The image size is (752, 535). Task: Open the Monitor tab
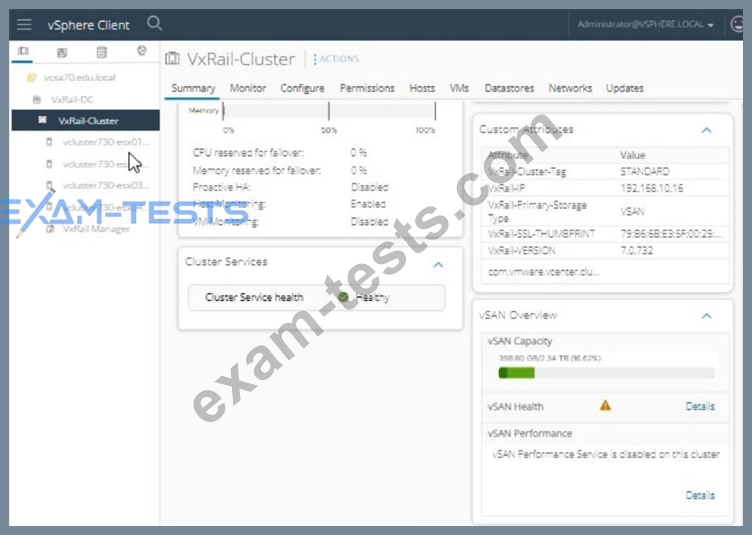tap(247, 88)
